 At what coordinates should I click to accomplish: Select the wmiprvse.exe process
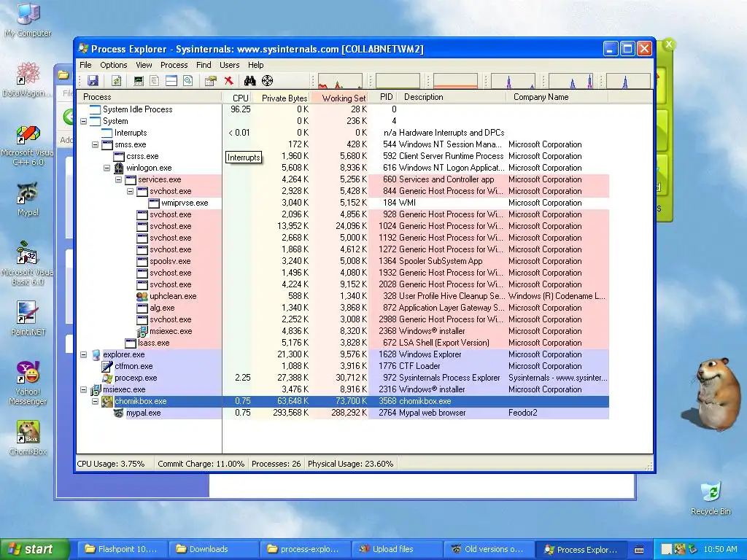342,203
